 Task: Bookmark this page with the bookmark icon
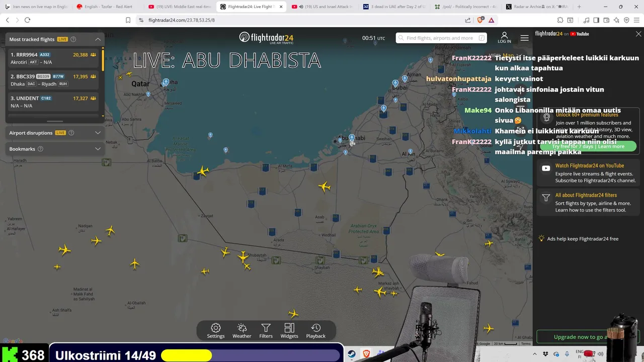point(128,20)
